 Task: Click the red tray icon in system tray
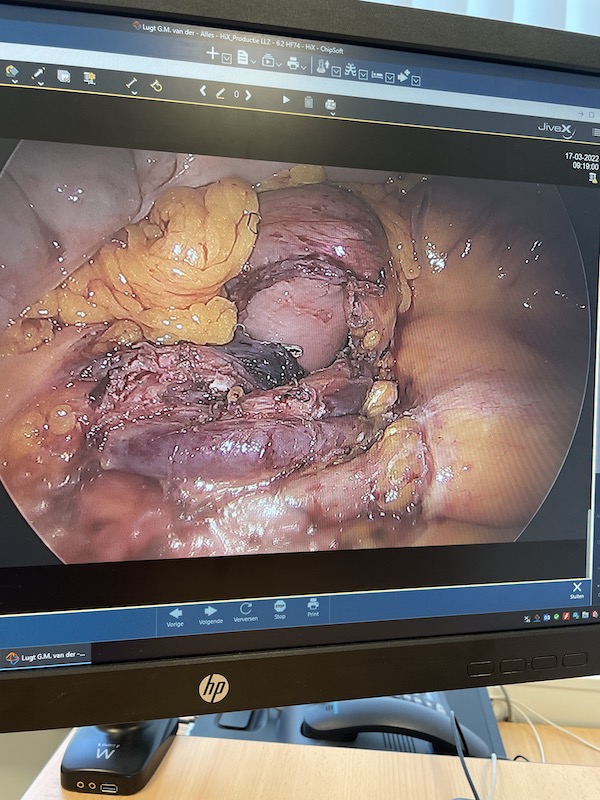[x=565, y=616]
